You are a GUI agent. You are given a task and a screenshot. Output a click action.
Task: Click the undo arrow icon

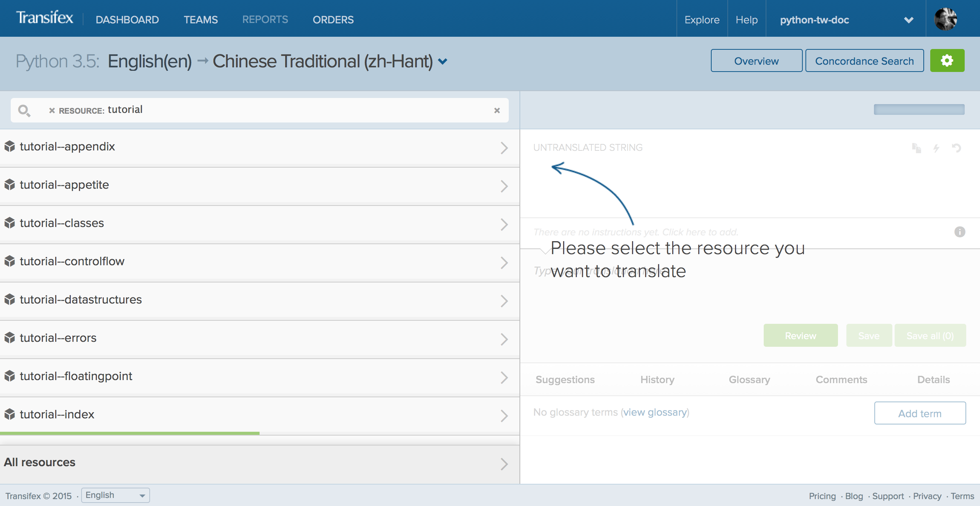click(x=956, y=148)
